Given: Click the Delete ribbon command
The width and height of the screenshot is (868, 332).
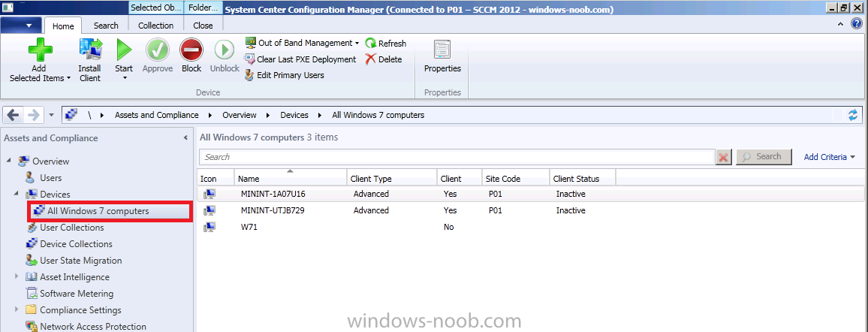Looking at the screenshot, I should pyautogui.click(x=383, y=59).
